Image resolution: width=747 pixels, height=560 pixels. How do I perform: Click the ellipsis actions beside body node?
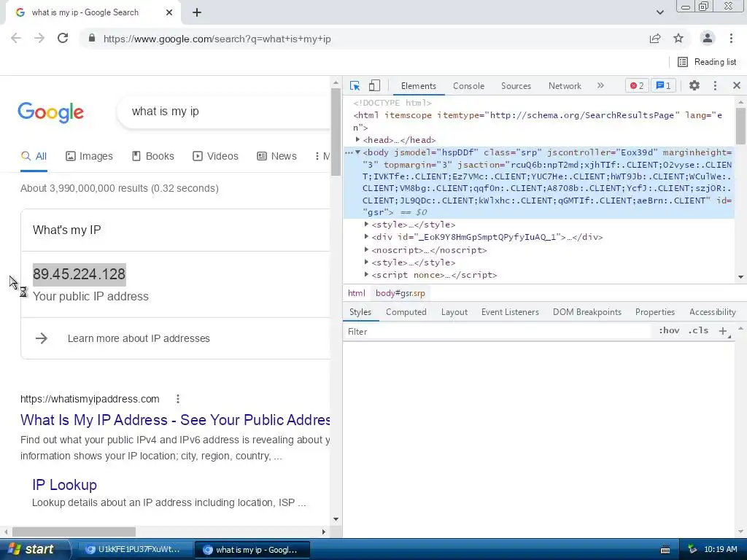click(349, 153)
